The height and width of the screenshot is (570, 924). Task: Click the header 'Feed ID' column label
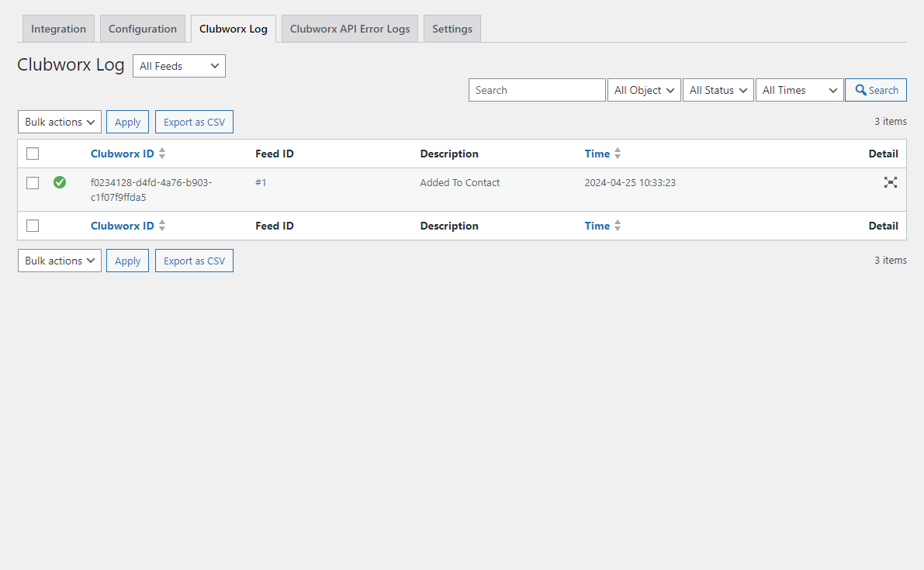point(275,154)
